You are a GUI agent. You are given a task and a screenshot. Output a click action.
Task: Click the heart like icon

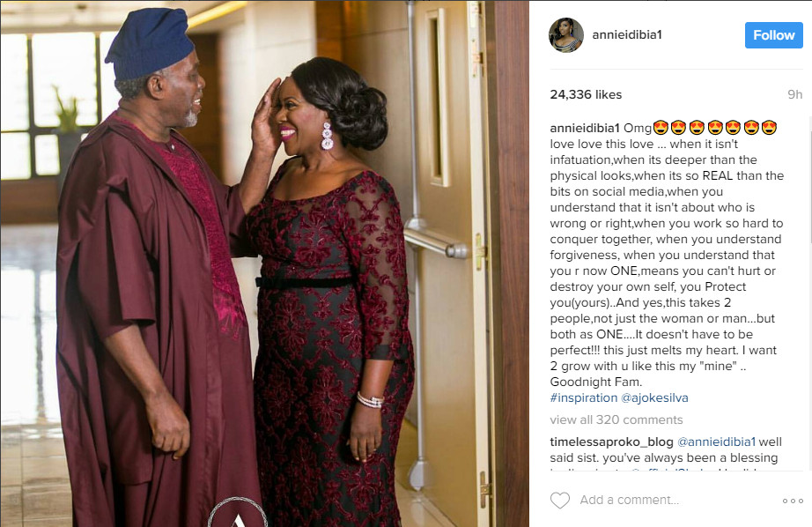click(x=560, y=500)
